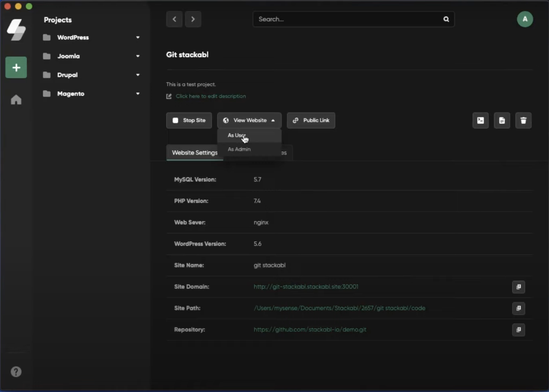This screenshot has width=549, height=392.
Task: Expand the WordPress projects folder
Action: pos(138,37)
